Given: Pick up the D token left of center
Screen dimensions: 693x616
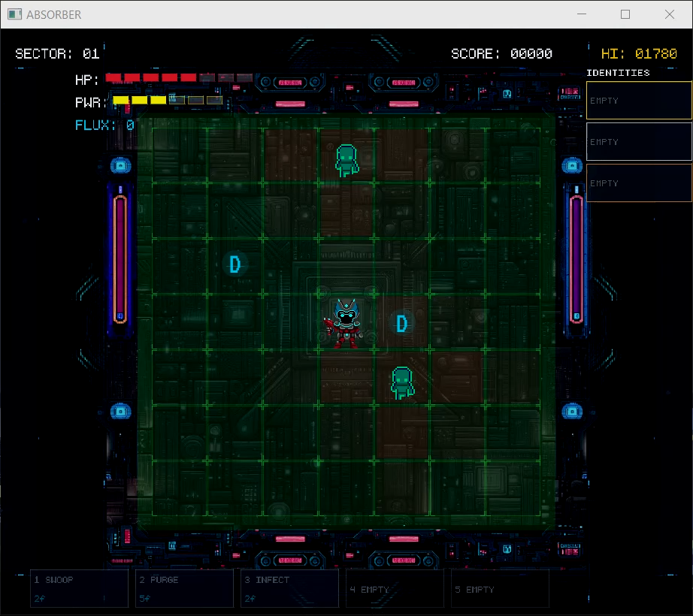Looking at the screenshot, I should (x=235, y=264).
